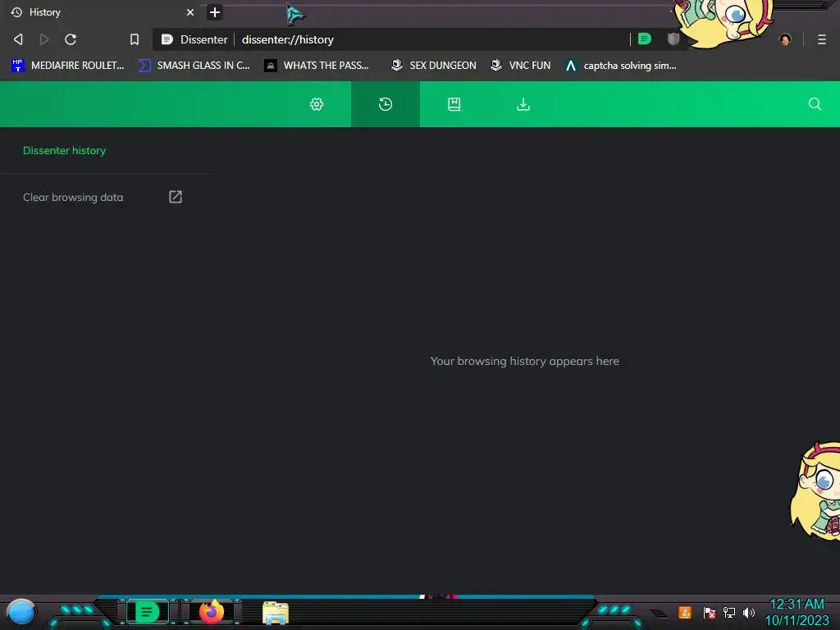This screenshot has width=840, height=630.
Task: Open the Bookmarks page icon
Action: (454, 104)
